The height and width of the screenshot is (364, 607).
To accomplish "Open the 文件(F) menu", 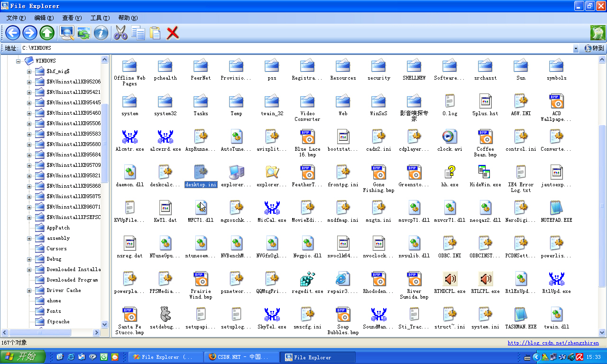I will coord(16,18).
